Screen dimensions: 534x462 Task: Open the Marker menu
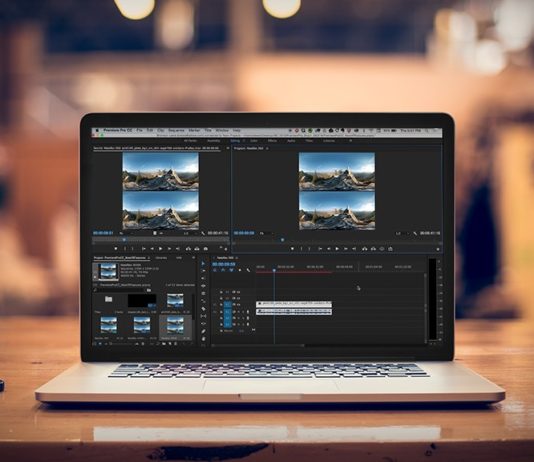coord(194,130)
